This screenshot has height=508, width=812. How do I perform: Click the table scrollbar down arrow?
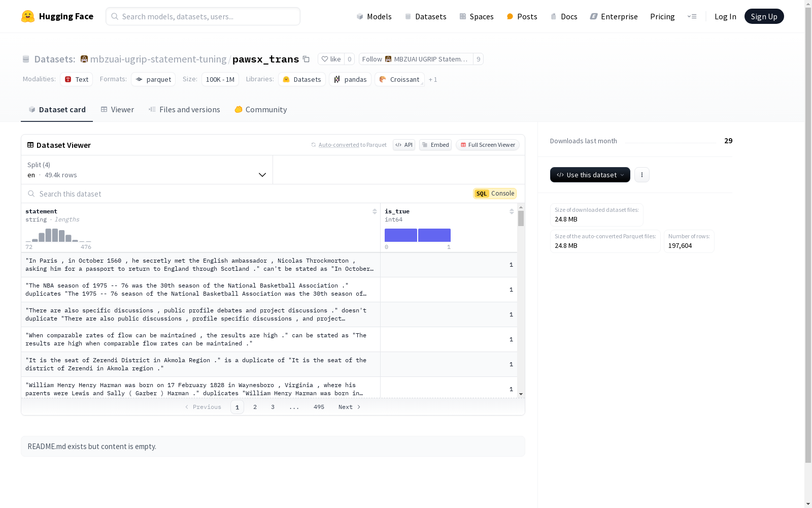pos(521,394)
